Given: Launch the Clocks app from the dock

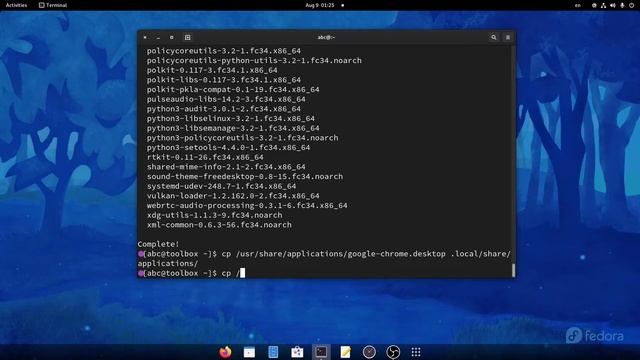Looking at the screenshot, I should 369,352.
